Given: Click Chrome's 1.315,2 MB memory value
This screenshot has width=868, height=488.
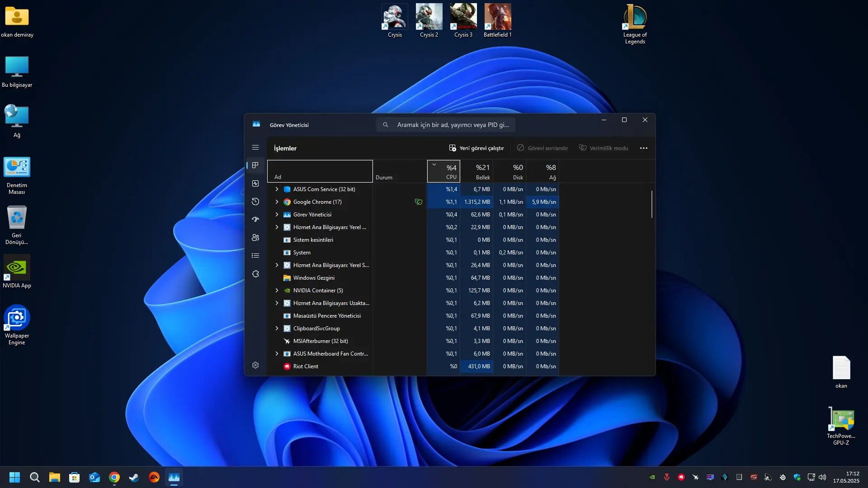Looking at the screenshot, I should [x=476, y=202].
